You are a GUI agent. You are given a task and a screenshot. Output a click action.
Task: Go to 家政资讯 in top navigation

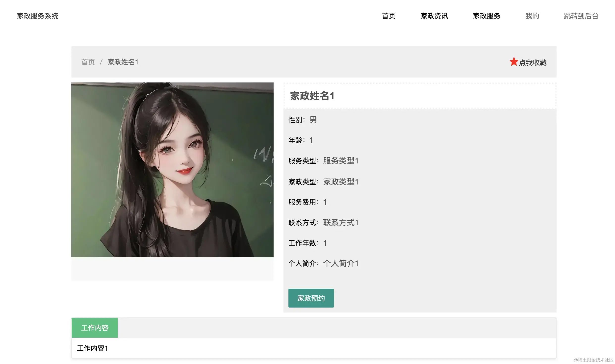click(x=434, y=16)
